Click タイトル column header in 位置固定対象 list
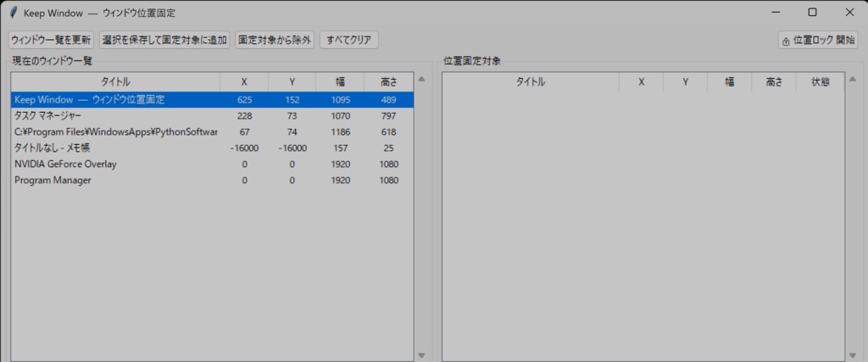The height and width of the screenshot is (362, 868). point(531,82)
